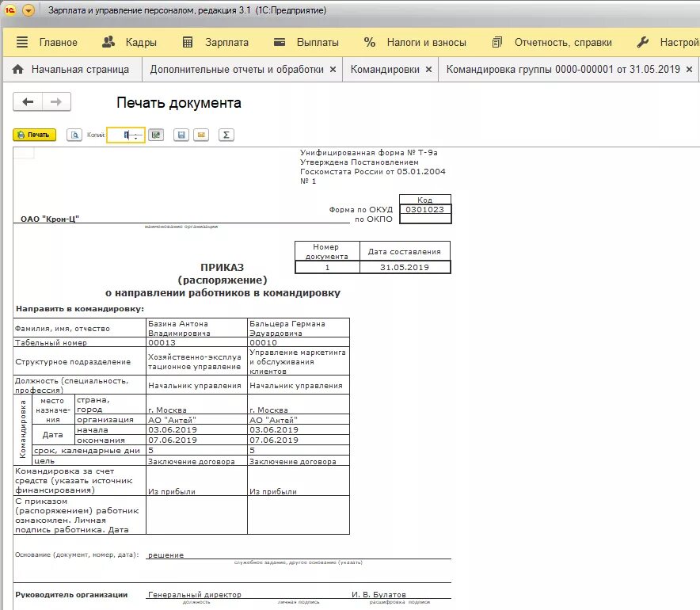Open the Кадры menu section
This screenshot has width=700, height=610.
coord(141,43)
